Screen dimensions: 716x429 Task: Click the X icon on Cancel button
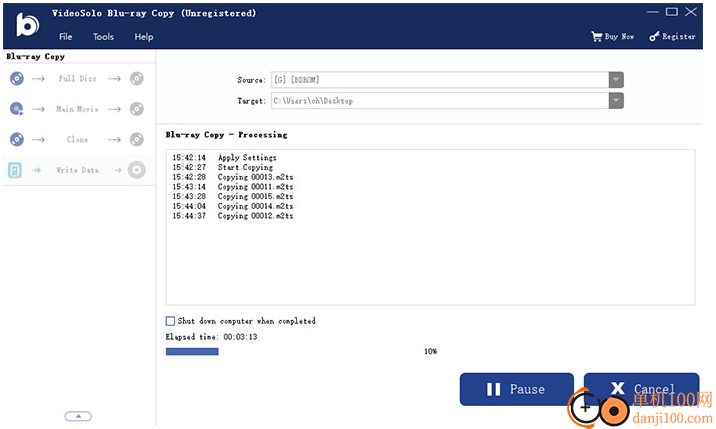click(x=618, y=388)
